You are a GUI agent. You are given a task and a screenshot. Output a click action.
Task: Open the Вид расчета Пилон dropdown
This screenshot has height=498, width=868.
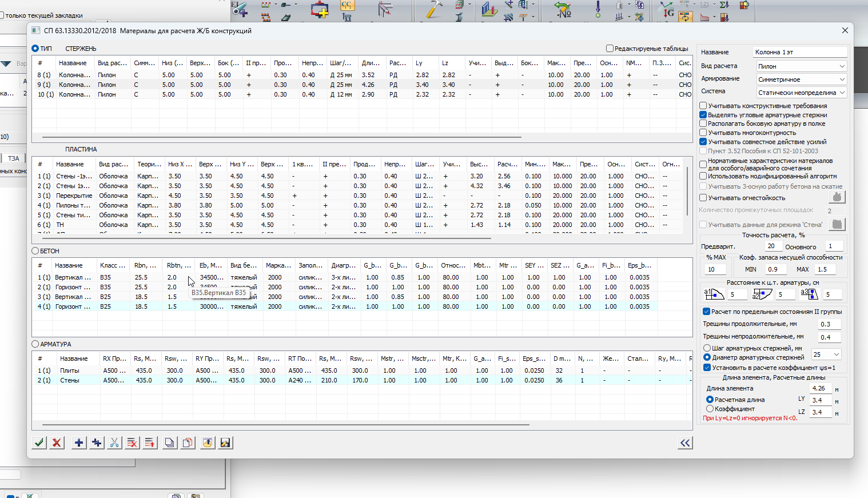point(801,66)
